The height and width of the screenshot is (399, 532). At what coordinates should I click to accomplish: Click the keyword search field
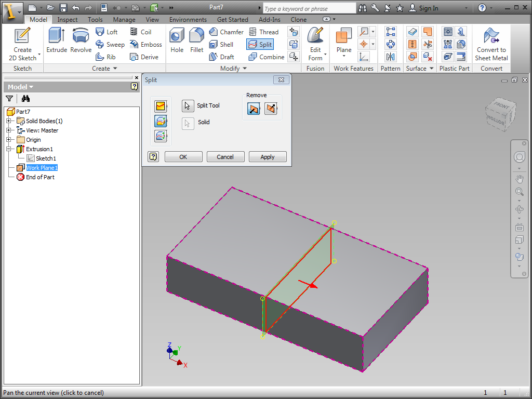point(309,8)
